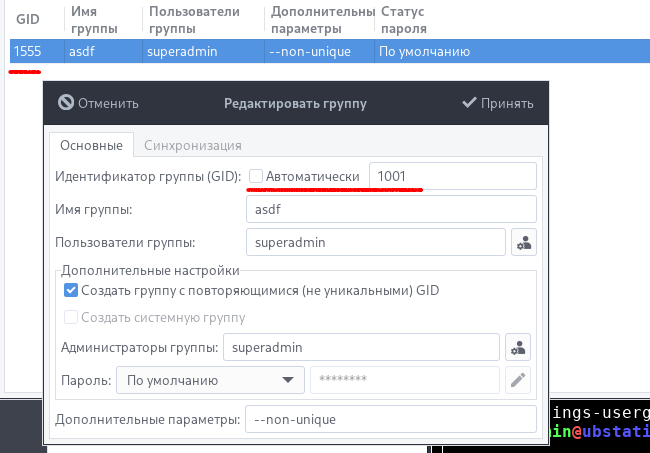This screenshot has height=453, width=650.
Task: Click the GID input field with 1001
Action: click(x=452, y=177)
